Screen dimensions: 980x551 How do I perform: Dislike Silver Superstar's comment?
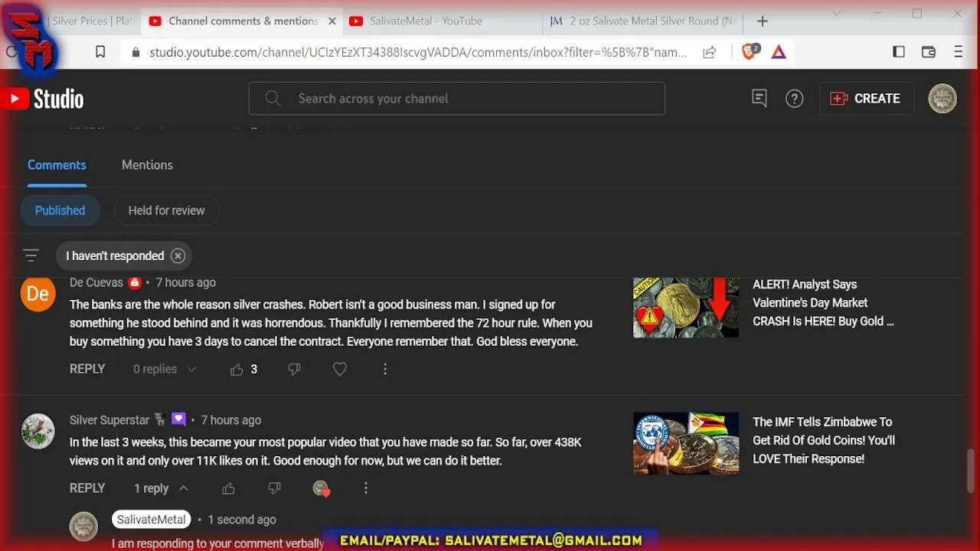pyautogui.click(x=274, y=488)
